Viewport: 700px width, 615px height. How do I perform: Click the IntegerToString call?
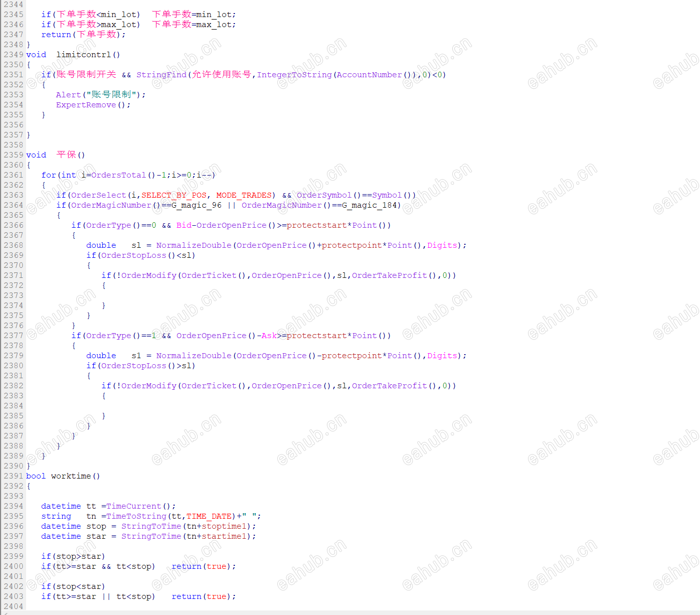point(294,75)
